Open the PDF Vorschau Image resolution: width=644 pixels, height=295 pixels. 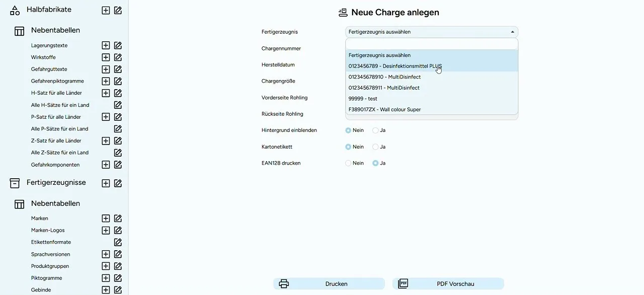click(x=448, y=284)
